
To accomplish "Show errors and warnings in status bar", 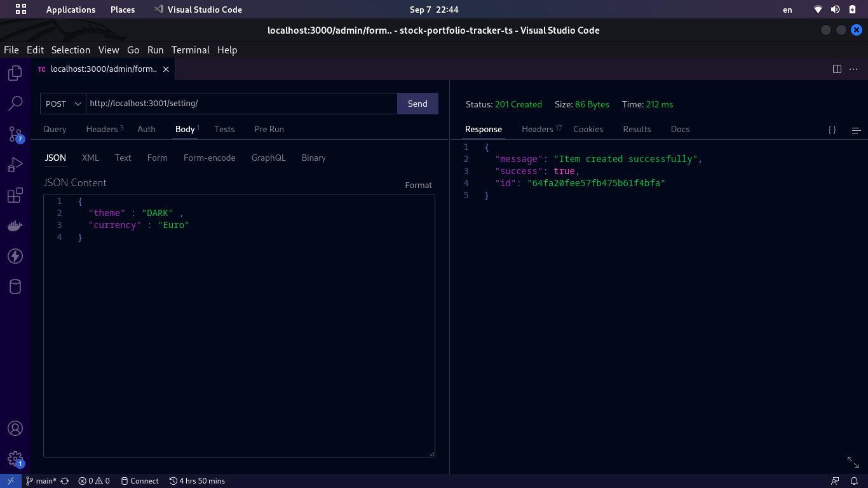I will click(x=94, y=481).
